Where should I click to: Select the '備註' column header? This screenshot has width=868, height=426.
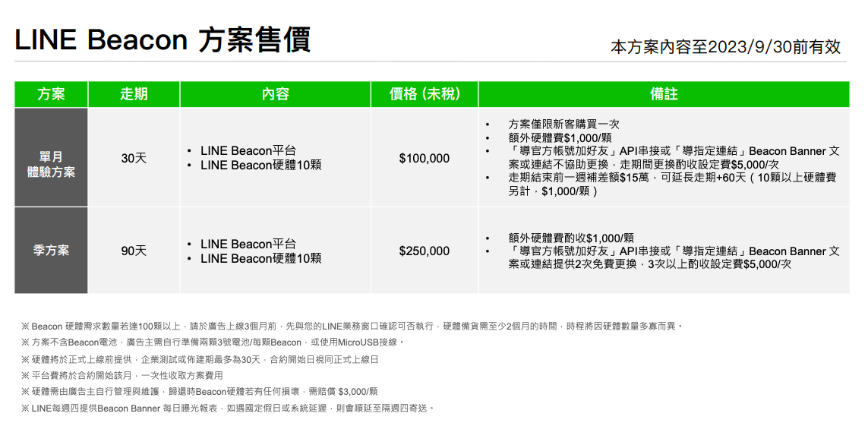[664, 94]
